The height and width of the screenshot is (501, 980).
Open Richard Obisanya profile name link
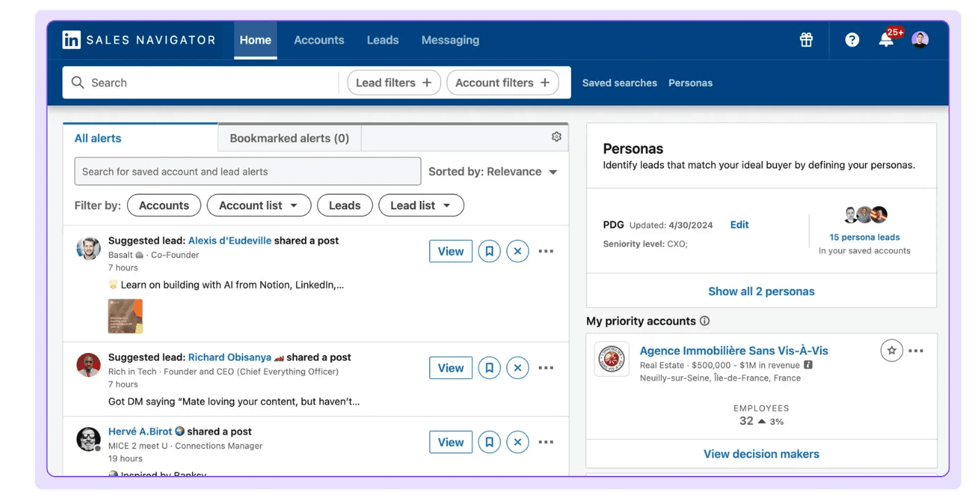coord(230,357)
